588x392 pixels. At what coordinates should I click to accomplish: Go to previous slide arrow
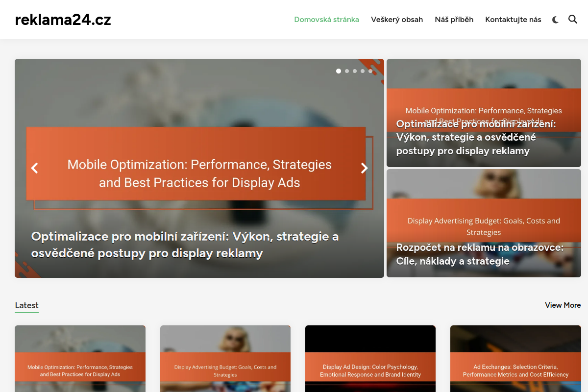pyautogui.click(x=34, y=168)
